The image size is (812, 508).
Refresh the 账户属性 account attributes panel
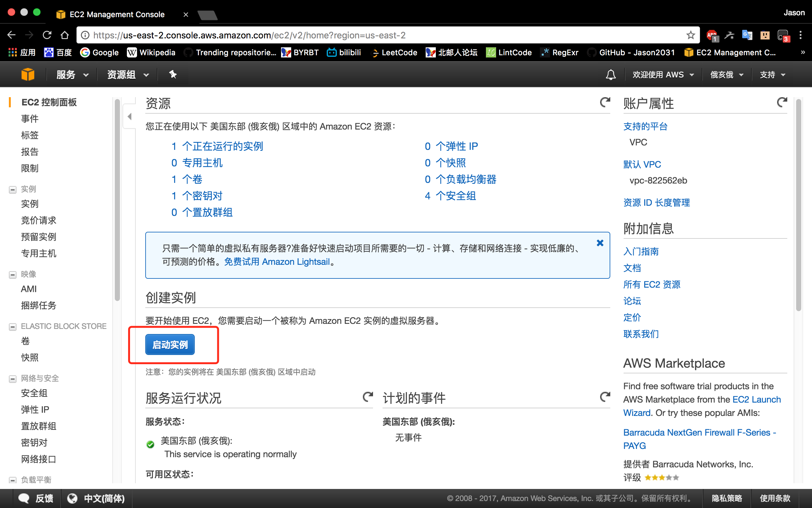click(x=782, y=102)
